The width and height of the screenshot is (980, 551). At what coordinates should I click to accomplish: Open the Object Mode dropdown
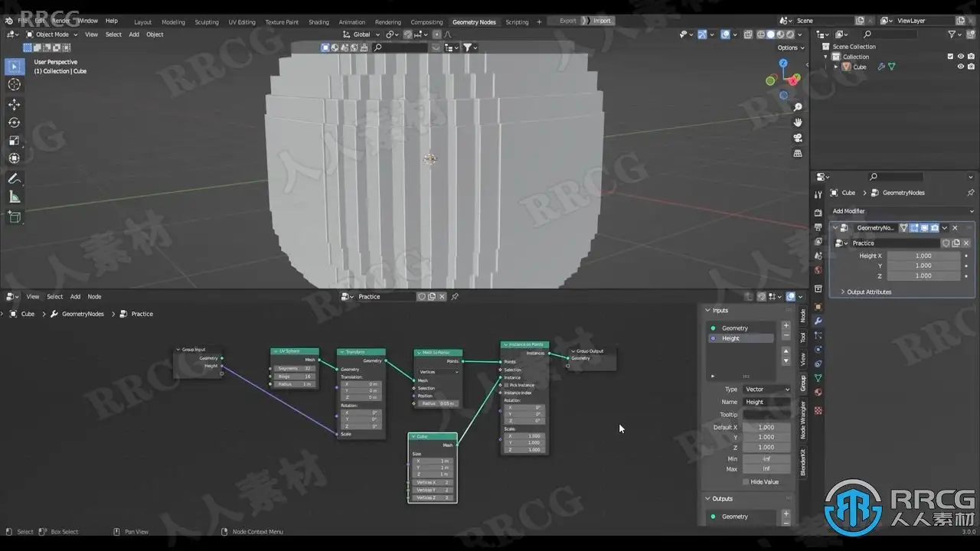51,34
